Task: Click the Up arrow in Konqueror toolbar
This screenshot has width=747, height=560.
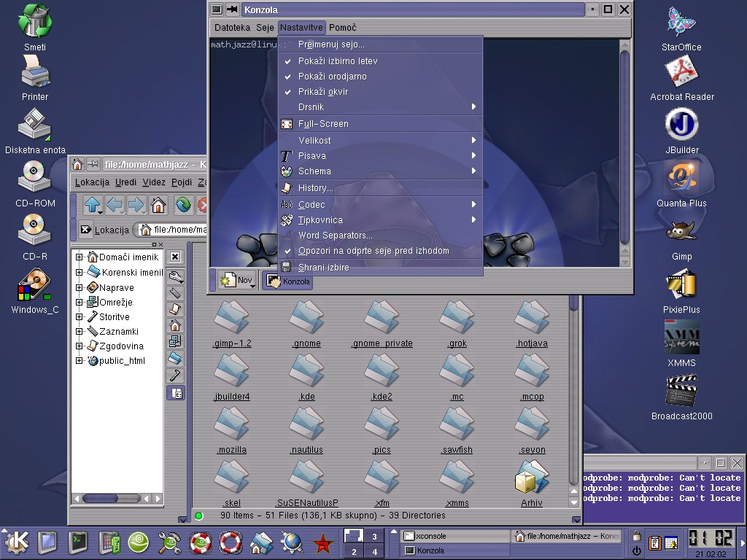Action: (93, 205)
